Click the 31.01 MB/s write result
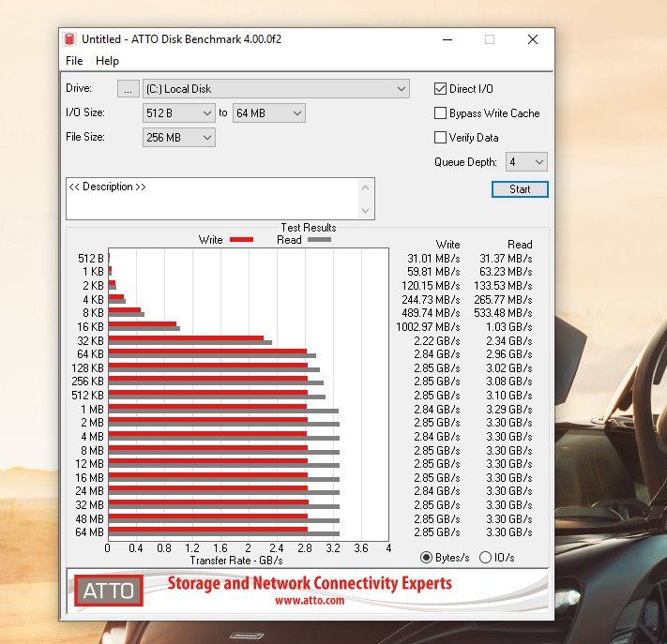667x644 pixels. 433,259
